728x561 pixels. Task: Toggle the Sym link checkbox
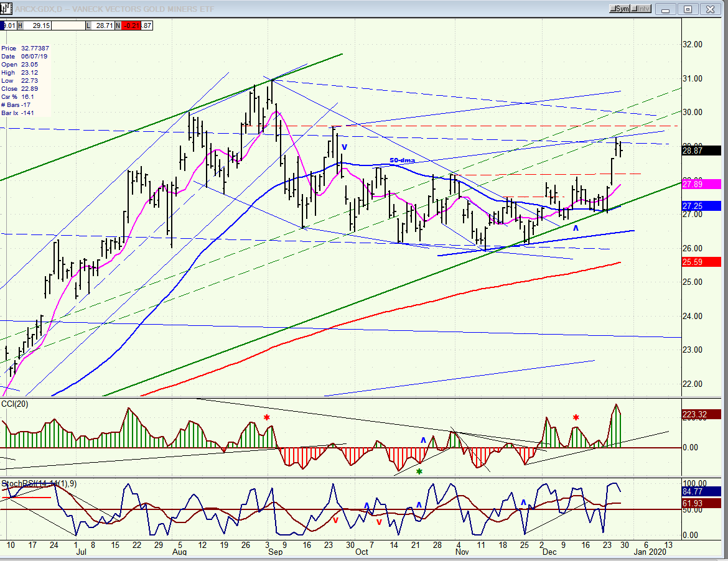(x=620, y=9)
